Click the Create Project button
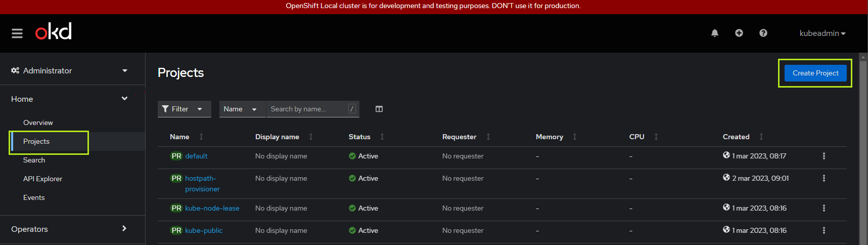 click(815, 73)
